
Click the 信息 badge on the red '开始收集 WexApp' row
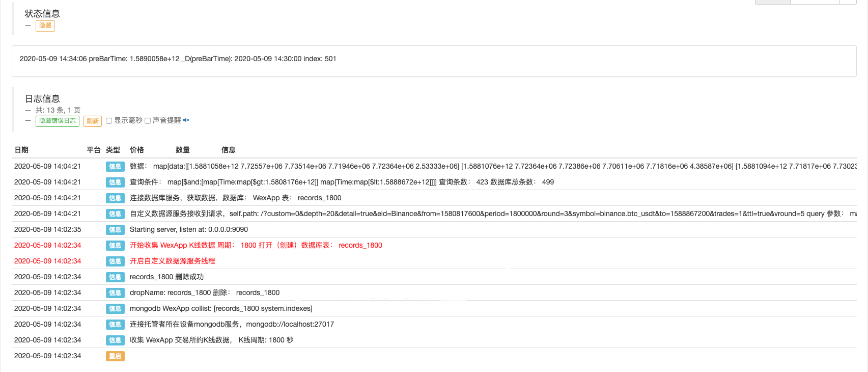coord(115,246)
